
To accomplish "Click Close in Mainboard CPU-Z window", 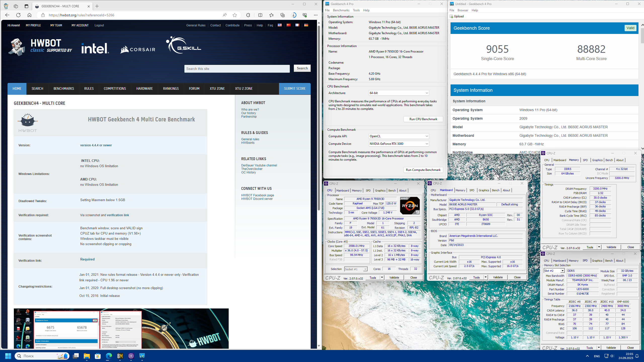I will click(517, 278).
